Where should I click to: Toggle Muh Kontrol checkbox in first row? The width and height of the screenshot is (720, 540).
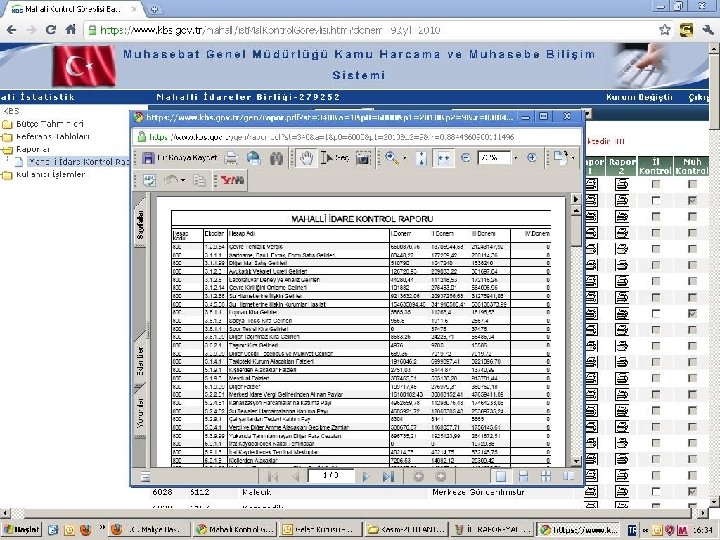pos(692,184)
